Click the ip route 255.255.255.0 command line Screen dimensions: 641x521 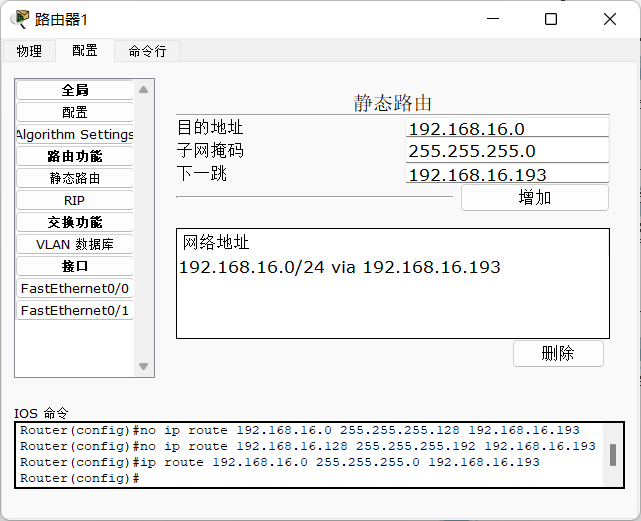[280, 462]
